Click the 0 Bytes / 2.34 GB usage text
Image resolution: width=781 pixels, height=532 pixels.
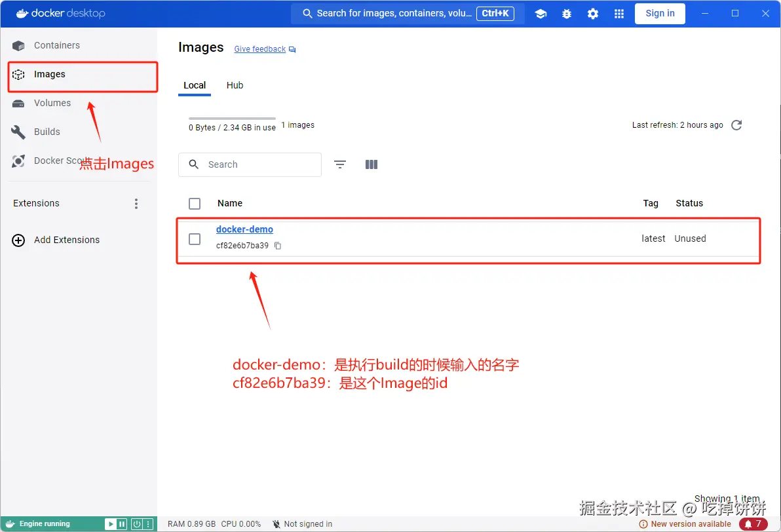232,128
